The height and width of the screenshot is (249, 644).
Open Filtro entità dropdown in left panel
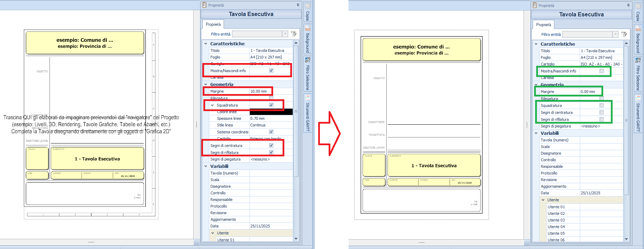285,34
